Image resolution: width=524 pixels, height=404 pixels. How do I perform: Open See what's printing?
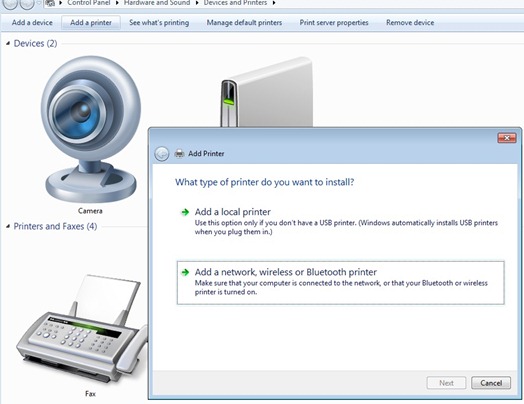pyautogui.click(x=159, y=23)
